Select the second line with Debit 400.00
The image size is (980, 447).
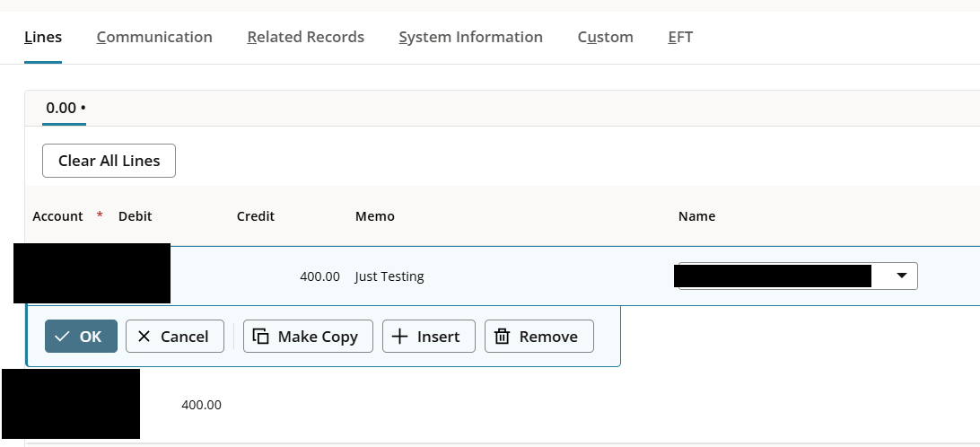(201, 405)
